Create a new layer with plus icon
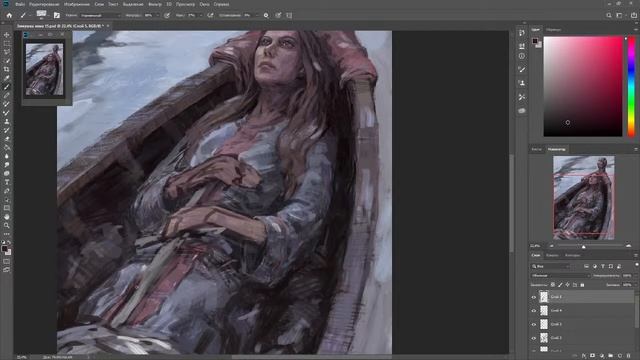The width and height of the screenshot is (640, 360). click(620, 356)
